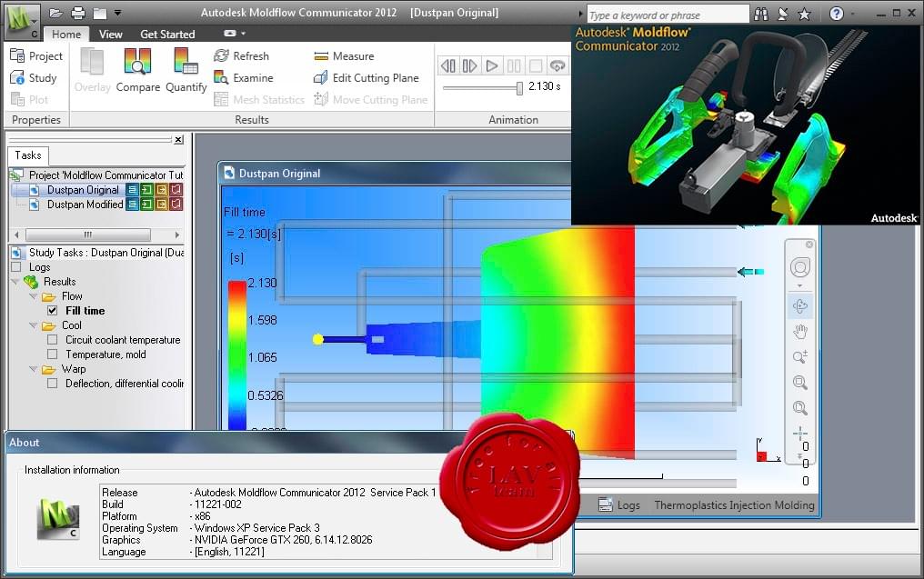This screenshot has width=924, height=579.
Task: Click the red icon beside Dustpan Original
Action: (x=176, y=190)
